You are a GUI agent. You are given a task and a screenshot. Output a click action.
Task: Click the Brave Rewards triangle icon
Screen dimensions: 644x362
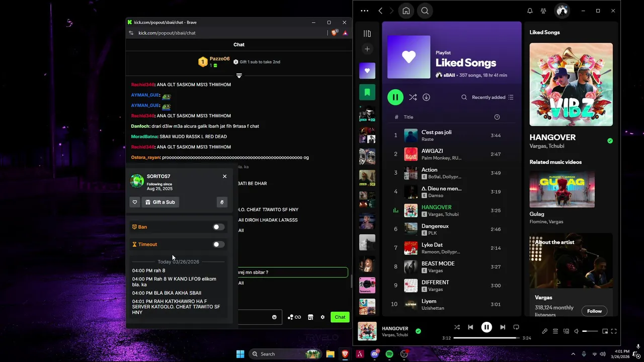click(x=345, y=33)
